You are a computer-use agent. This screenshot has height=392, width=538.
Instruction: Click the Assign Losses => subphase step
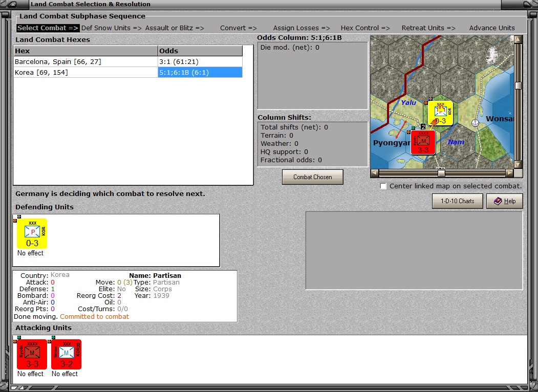[302, 28]
